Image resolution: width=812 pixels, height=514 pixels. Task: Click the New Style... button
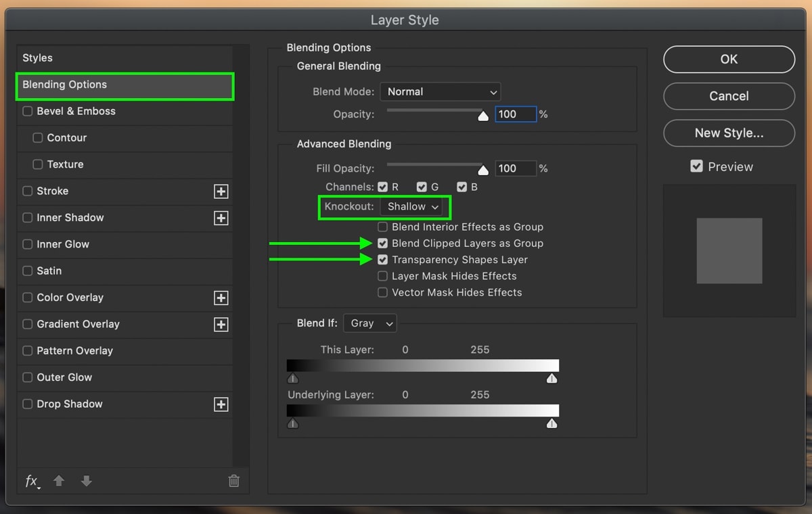(x=729, y=133)
